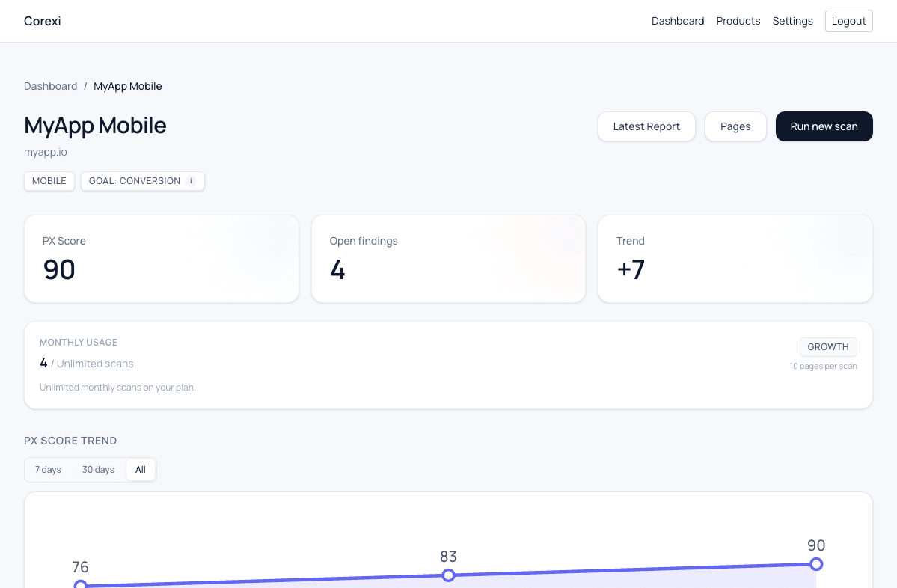Viewport: 897px width, 588px height.
Task: Click the 76 data point on the trend line
Action: click(81, 584)
